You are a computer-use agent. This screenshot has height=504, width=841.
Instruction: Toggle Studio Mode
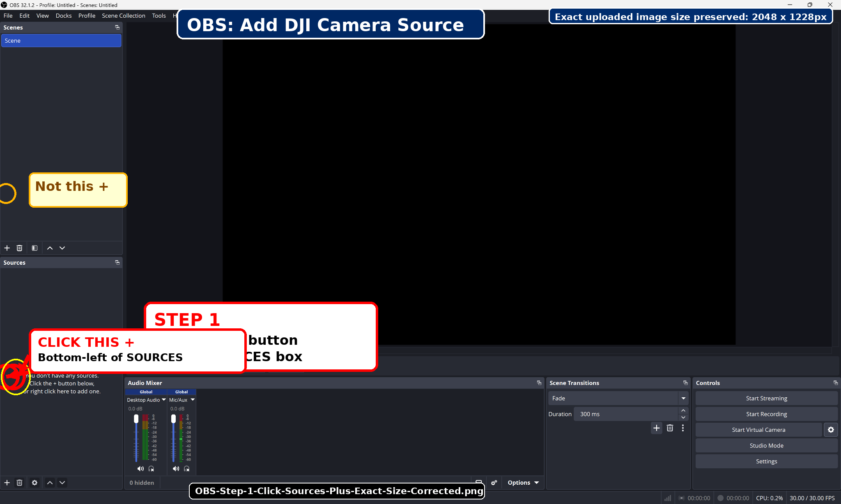point(766,446)
